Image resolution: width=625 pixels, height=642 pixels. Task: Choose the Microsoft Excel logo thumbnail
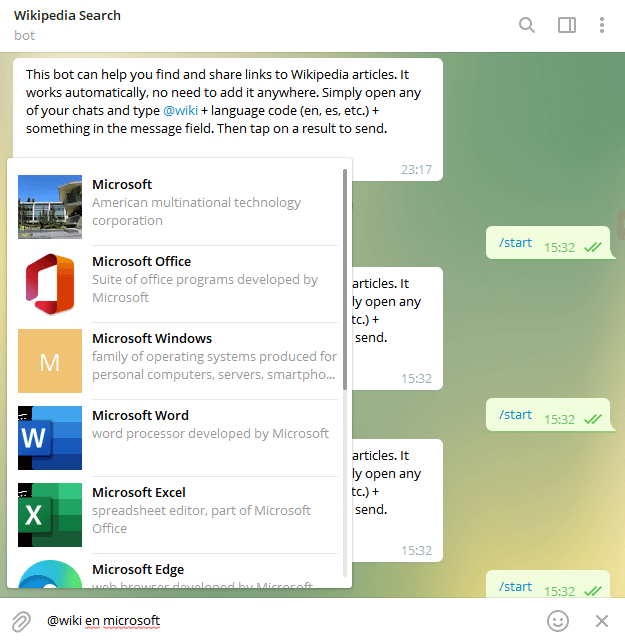coord(50,515)
